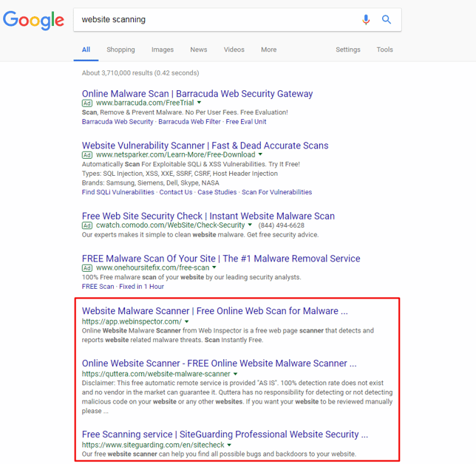The height and width of the screenshot is (464, 476).
Task: Click the https://app.webinspector.com/ URL
Action: pyautogui.click(x=132, y=321)
